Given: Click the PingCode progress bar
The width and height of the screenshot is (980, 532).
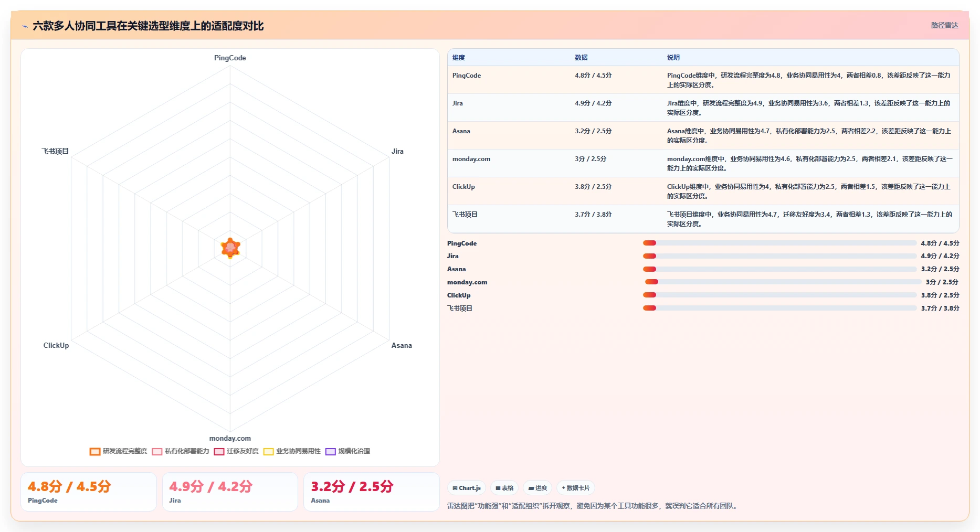Looking at the screenshot, I should (779, 243).
